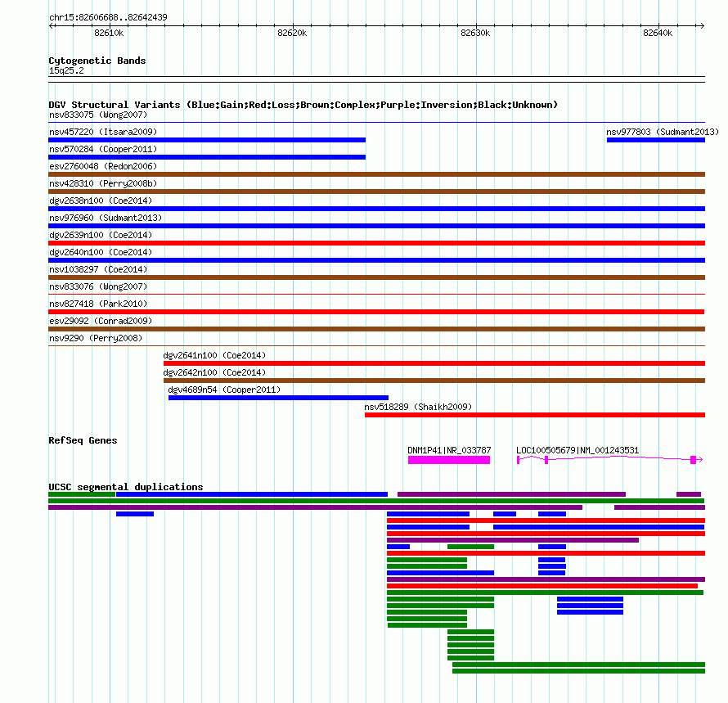Open the RefSeq Genes track title
The height and width of the screenshot is (703, 728).
(x=83, y=440)
